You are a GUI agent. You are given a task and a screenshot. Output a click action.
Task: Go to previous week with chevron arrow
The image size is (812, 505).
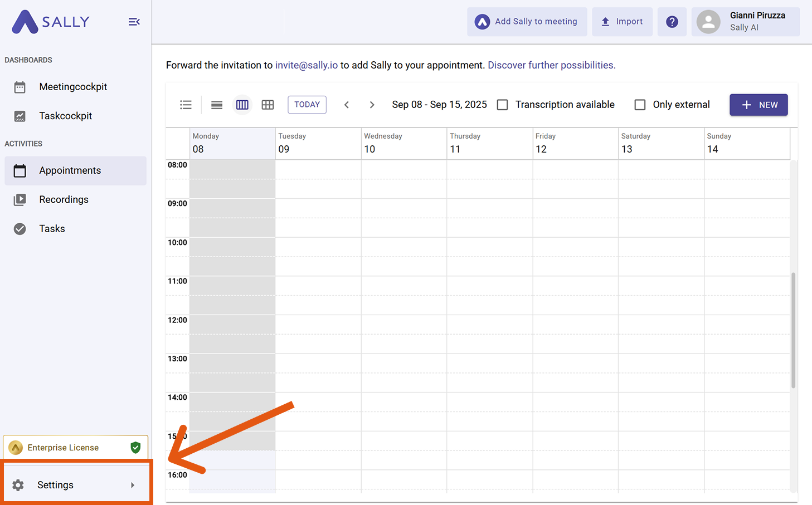(x=347, y=105)
